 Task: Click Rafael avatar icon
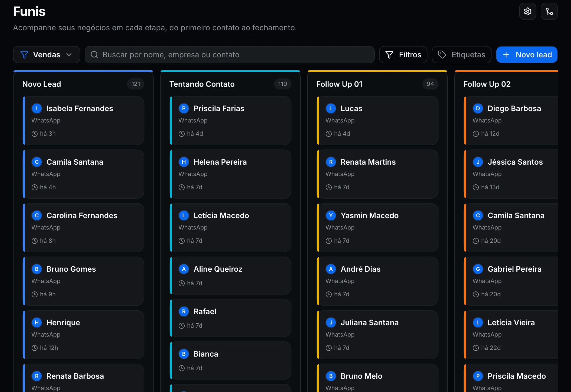[184, 311]
